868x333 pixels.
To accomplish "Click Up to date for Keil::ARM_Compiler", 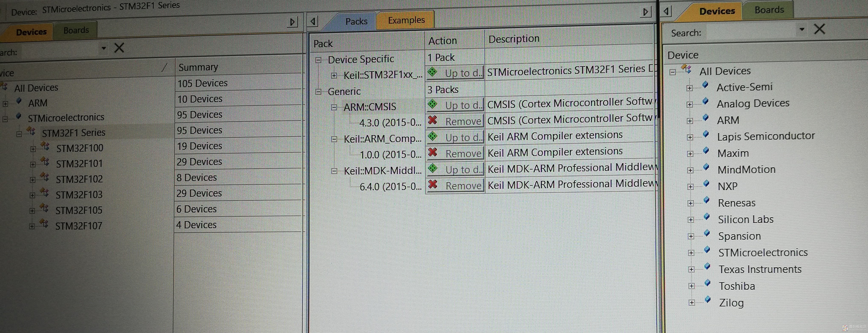I will tap(455, 137).
